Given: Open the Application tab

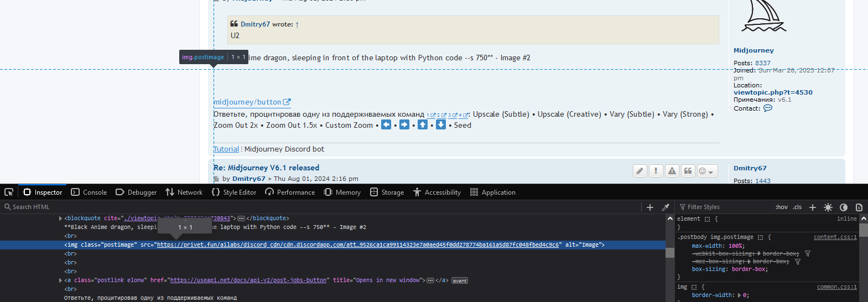Looking at the screenshot, I should (x=493, y=192).
